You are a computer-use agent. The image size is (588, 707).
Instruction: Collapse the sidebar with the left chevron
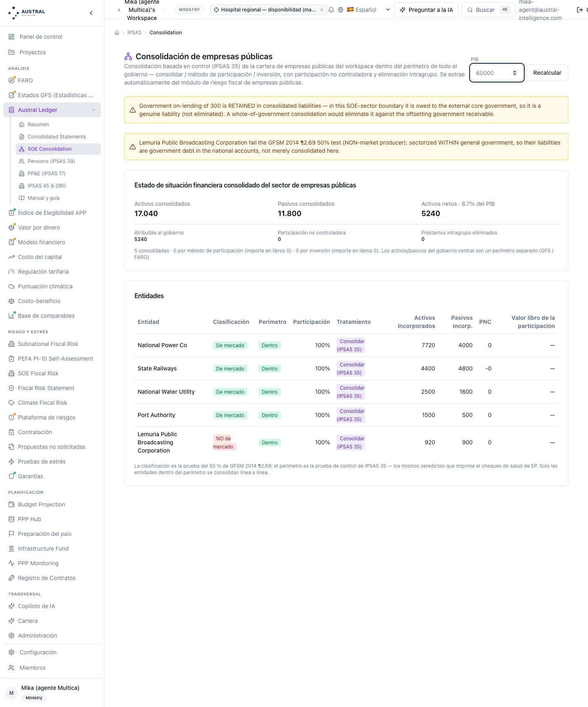tap(91, 13)
